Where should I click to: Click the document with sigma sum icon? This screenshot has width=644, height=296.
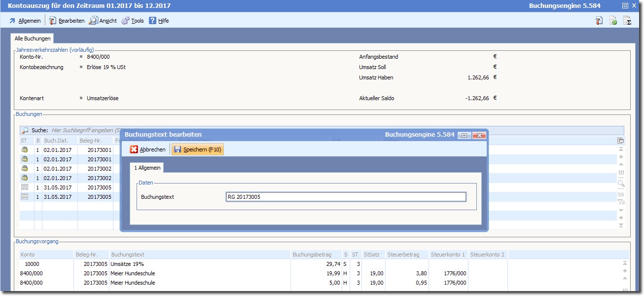(x=627, y=21)
